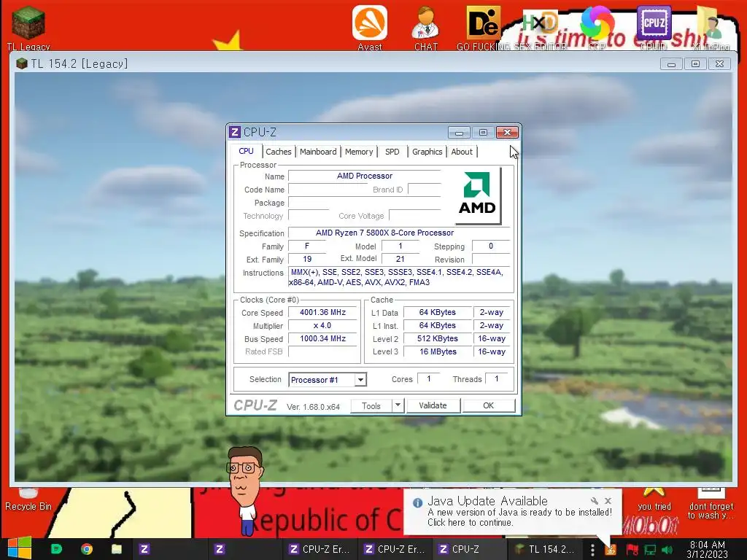Image resolution: width=747 pixels, height=560 pixels.
Task: Launch Chrome from the taskbar
Action: 87,549
